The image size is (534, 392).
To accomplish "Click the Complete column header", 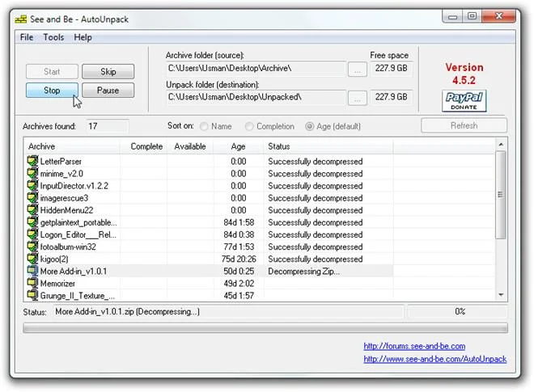I will tap(143, 146).
